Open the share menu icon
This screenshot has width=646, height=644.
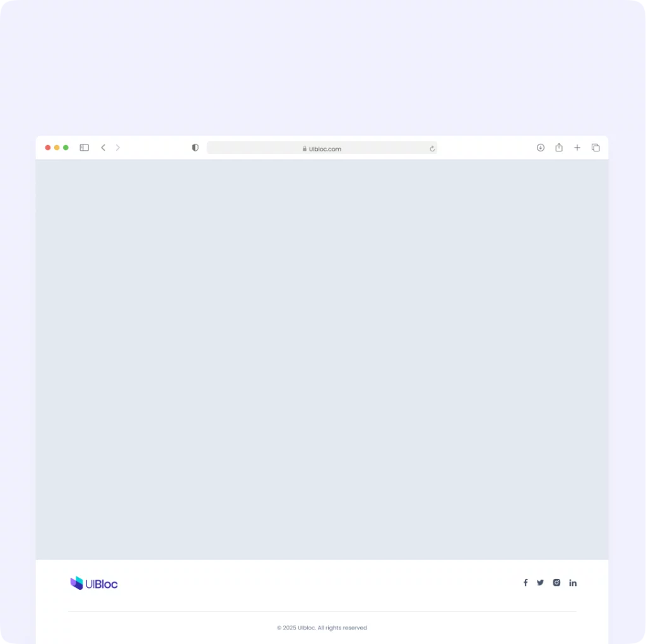click(x=559, y=147)
